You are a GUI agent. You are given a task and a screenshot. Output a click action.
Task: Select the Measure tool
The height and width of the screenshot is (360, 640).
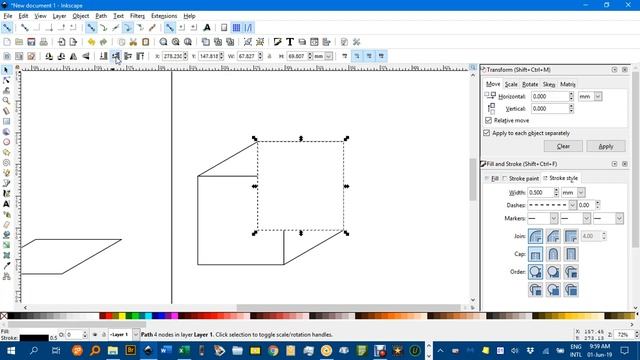[6, 111]
